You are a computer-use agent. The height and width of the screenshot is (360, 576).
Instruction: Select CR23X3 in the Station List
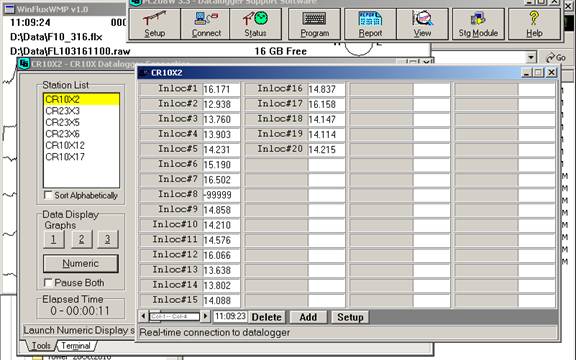[81, 111]
